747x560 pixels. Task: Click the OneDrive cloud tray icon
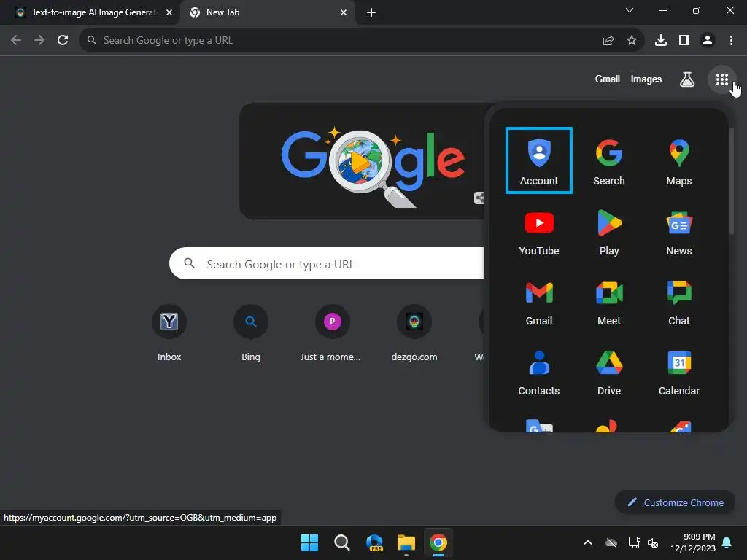point(611,542)
